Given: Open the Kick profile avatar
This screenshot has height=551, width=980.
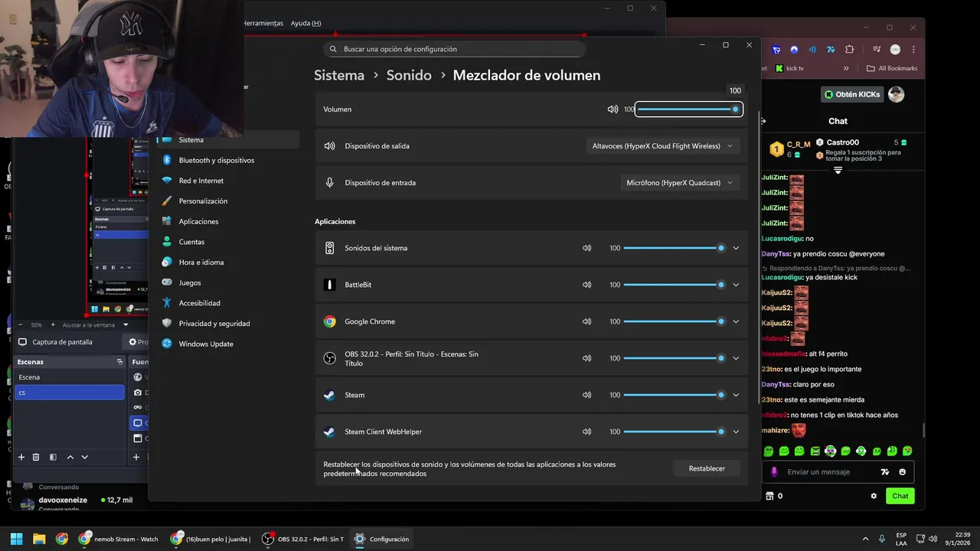Looking at the screenshot, I should tap(897, 94).
